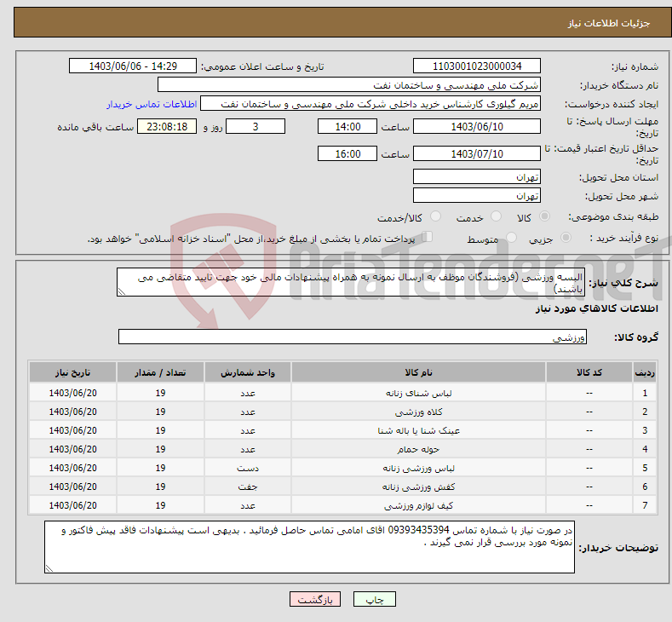The height and width of the screenshot is (622, 672).
Task: Select the متوسط purchase type radio
Action: tap(511, 237)
